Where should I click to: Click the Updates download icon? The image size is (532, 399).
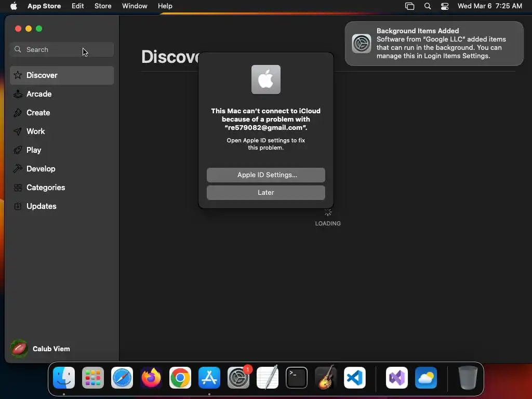click(18, 206)
